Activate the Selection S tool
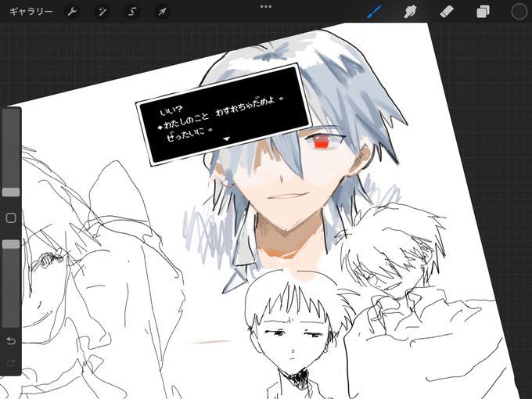 [132, 12]
